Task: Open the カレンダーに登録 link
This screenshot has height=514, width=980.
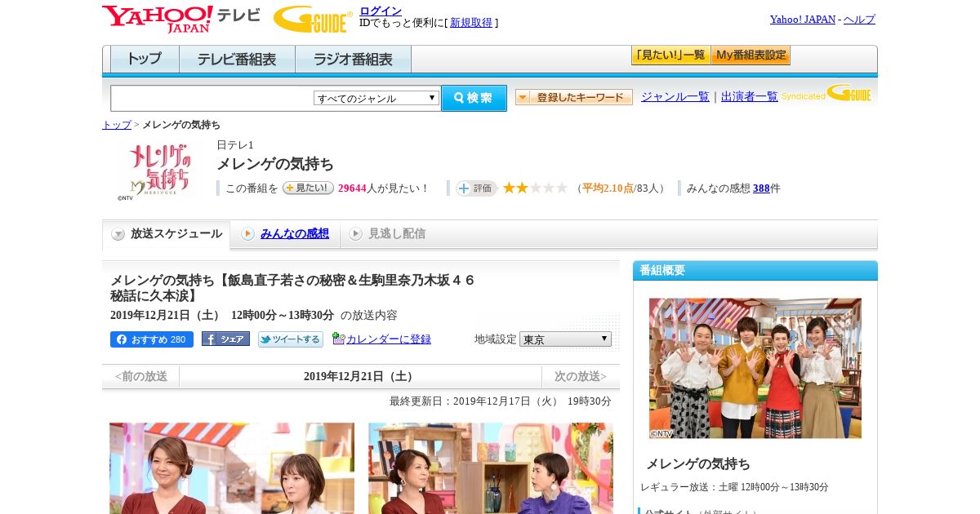Action: pyautogui.click(x=389, y=339)
